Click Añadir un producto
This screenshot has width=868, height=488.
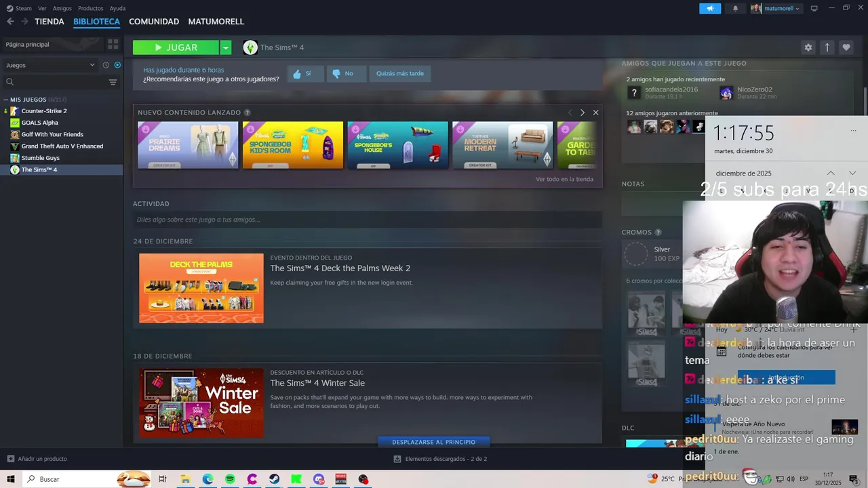point(37,459)
